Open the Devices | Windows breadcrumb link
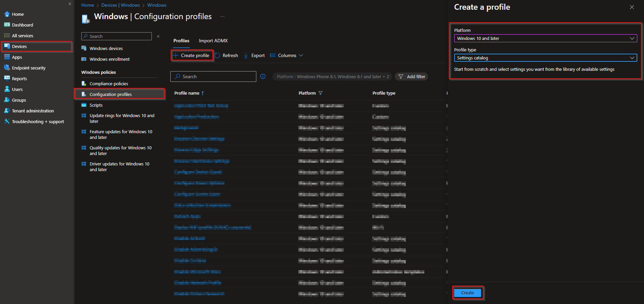 point(121,5)
